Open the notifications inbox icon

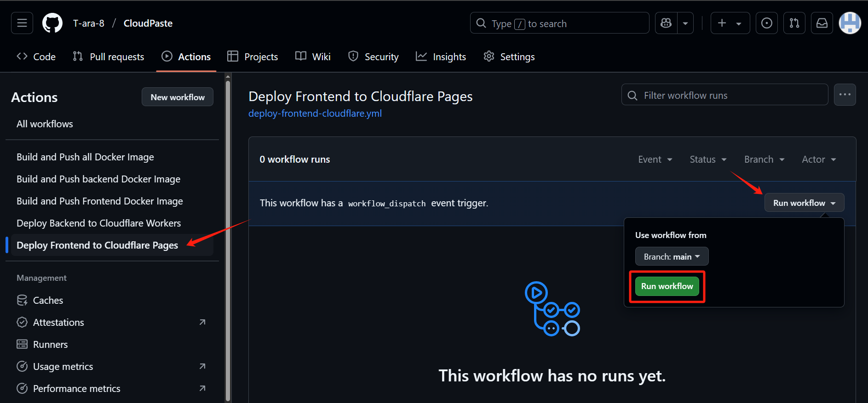(x=822, y=23)
